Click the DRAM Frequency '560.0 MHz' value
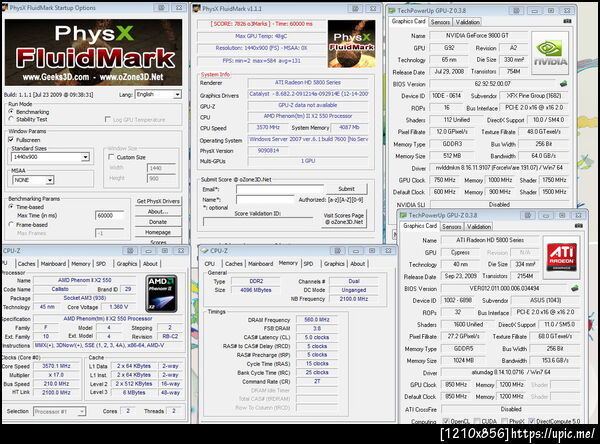 (x=317, y=319)
